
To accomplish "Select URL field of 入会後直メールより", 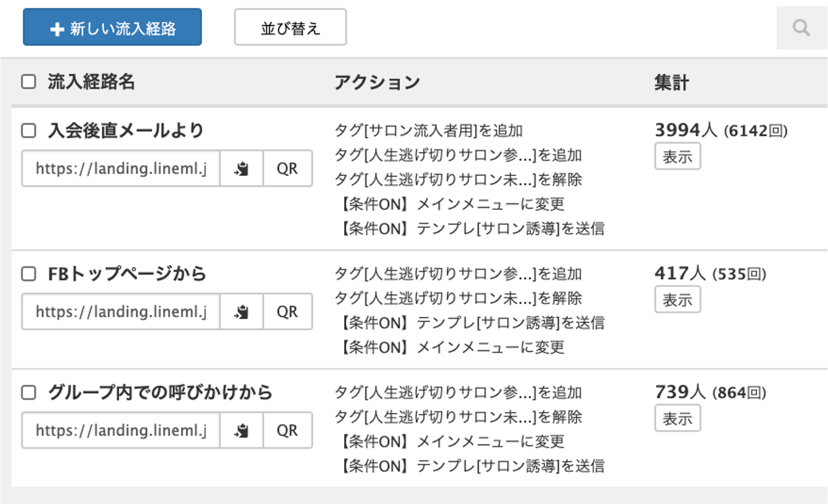I will [x=121, y=168].
